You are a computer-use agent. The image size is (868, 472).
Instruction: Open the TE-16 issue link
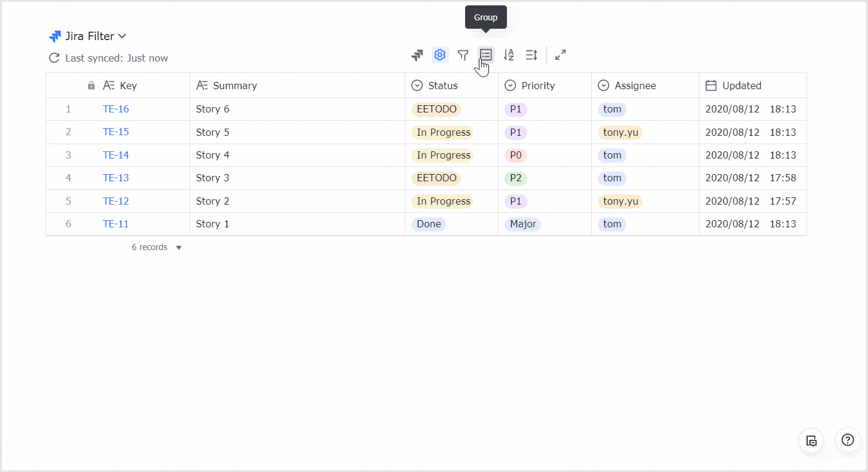115,109
